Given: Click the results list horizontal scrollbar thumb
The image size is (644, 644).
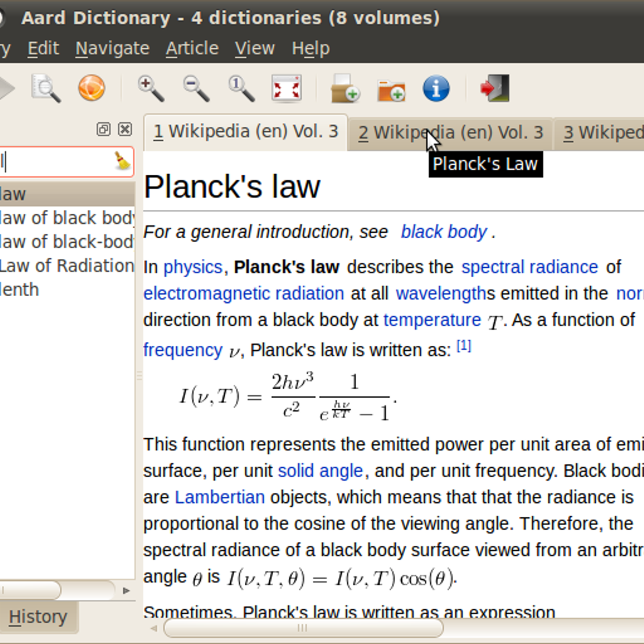Looking at the screenshot, I should (30, 590).
